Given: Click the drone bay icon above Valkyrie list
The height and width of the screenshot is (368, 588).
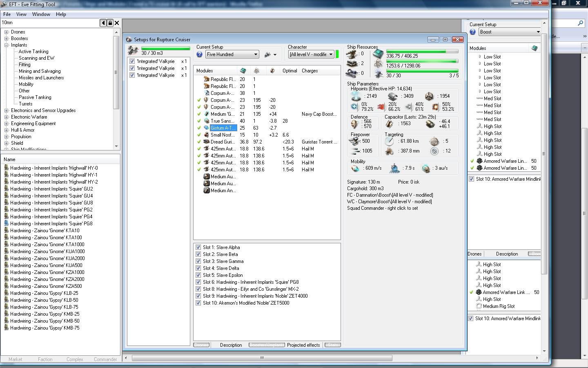Looking at the screenshot, I should click(133, 50).
